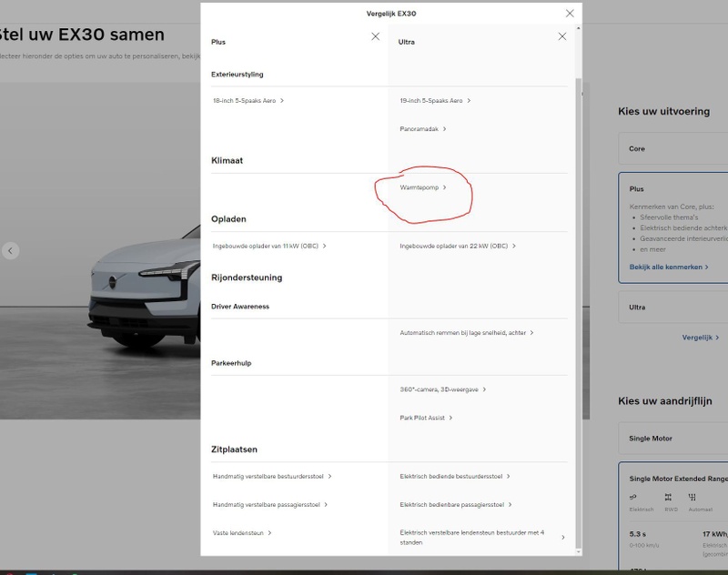This screenshot has width=728, height=575.
Task: Open Handmatig verstelbare bestuurdersstoel details
Action: pyautogui.click(x=272, y=476)
